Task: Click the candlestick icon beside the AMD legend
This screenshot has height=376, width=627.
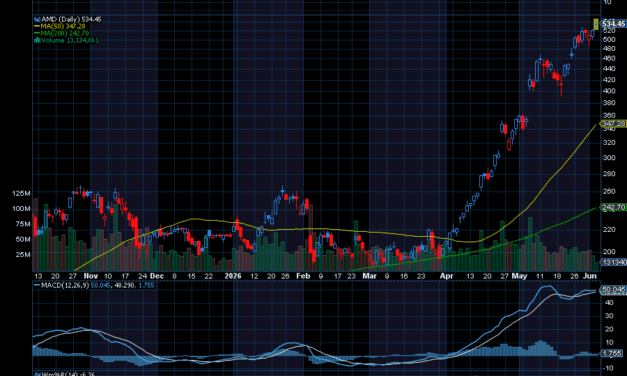Action: pos(37,19)
